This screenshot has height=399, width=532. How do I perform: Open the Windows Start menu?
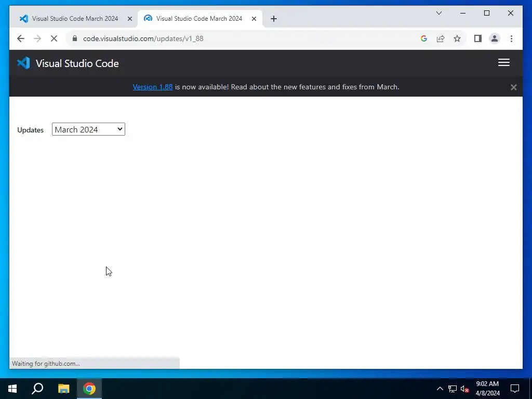12,389
